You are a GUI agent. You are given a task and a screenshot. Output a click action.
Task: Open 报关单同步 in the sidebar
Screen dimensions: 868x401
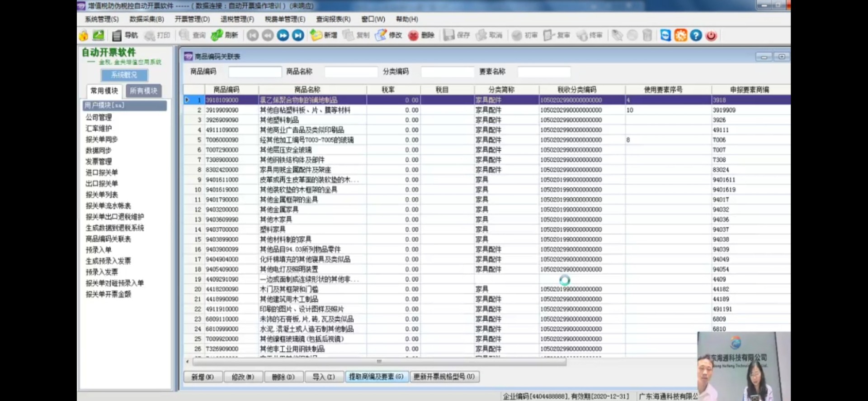click(x=102, y=139)
